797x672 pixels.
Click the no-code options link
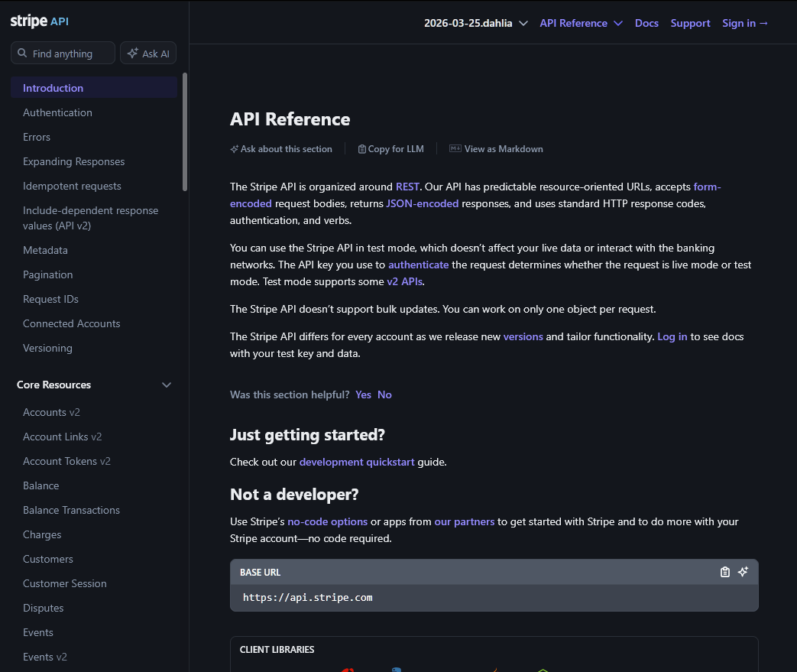pyautogui.click(x=327, y=521)
